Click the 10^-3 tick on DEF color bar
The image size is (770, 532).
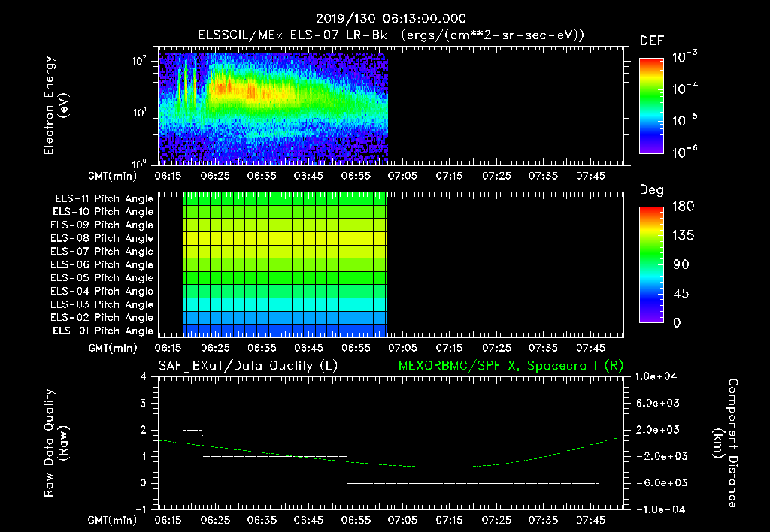pos(684,56)
